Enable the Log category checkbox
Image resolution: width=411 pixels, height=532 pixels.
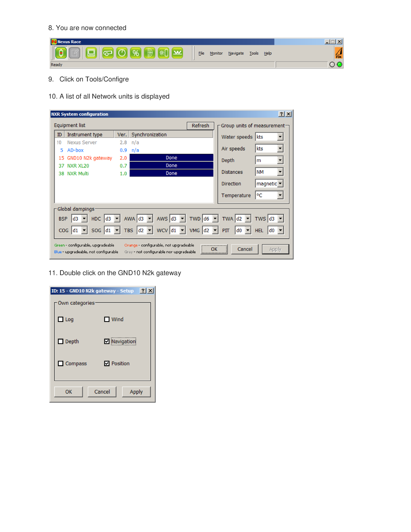pos(61,319)
